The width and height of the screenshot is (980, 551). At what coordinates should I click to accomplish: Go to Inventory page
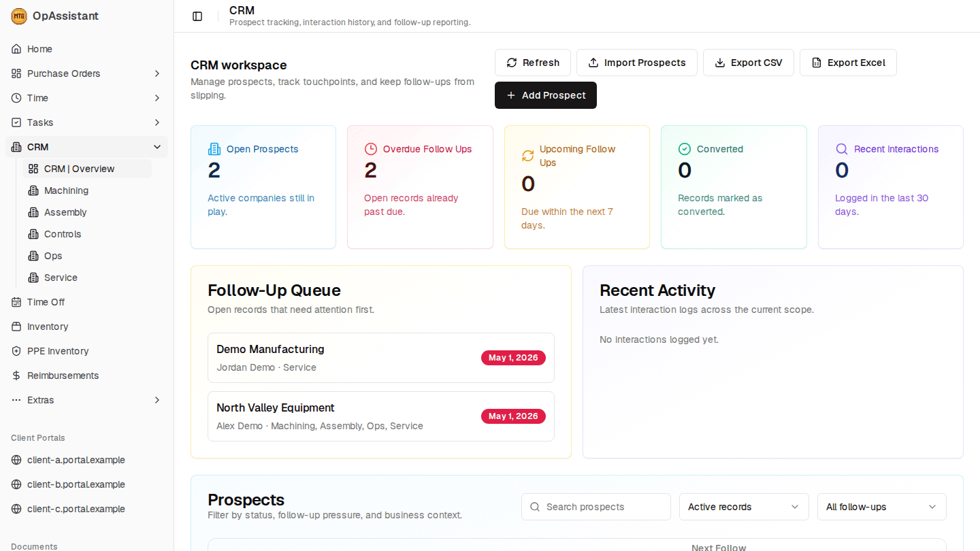click(x=86, y=327)
